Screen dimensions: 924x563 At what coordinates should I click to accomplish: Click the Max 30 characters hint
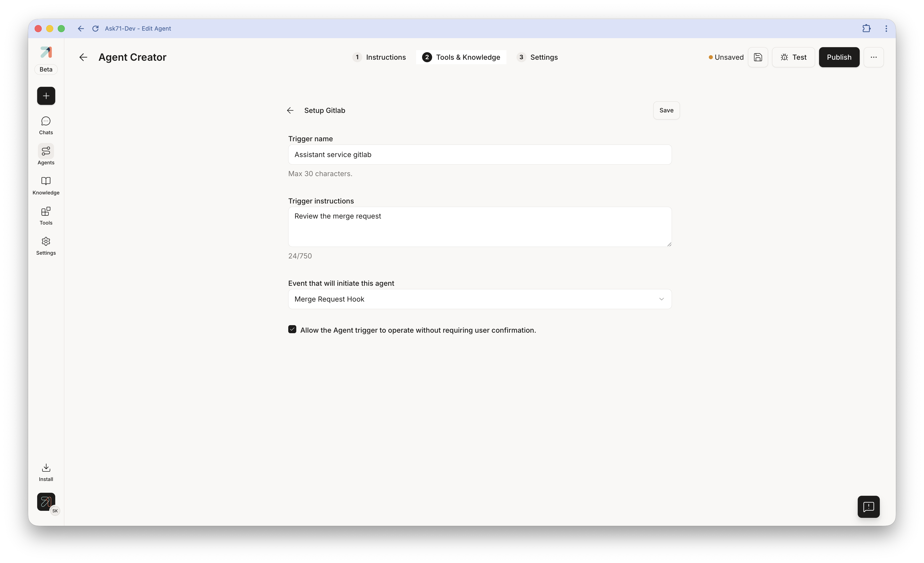(320, 173)
